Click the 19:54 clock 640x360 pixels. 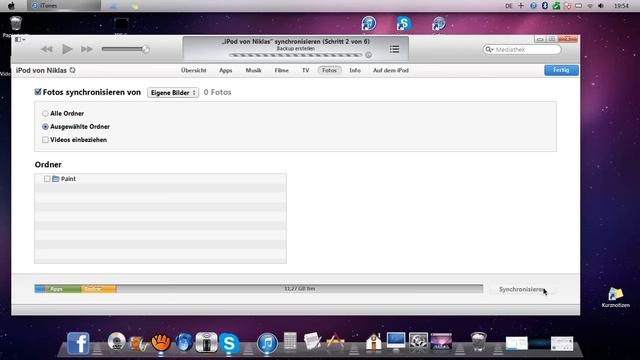621,6
